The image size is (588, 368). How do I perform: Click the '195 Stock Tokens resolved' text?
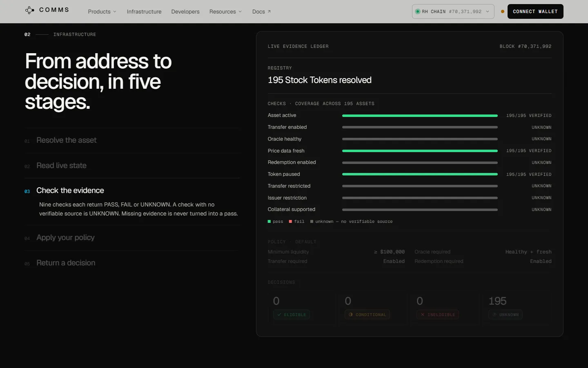click(320, 80)
